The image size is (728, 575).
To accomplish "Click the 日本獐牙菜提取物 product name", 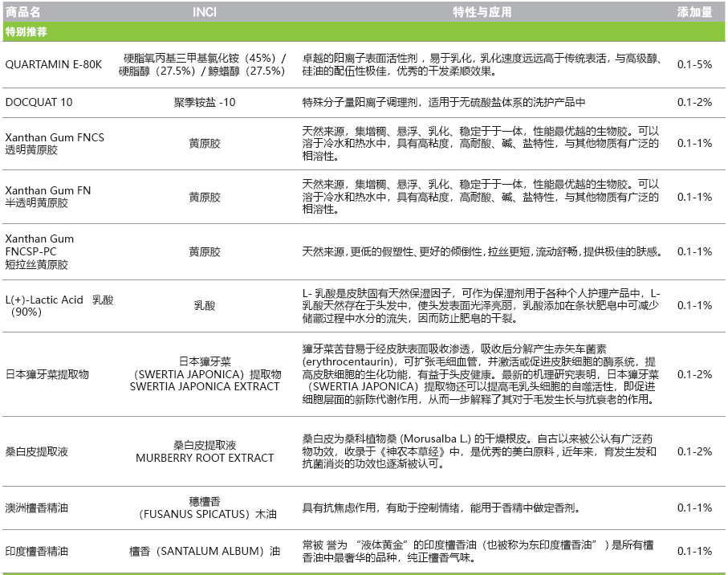I will [x=47, y=374].
